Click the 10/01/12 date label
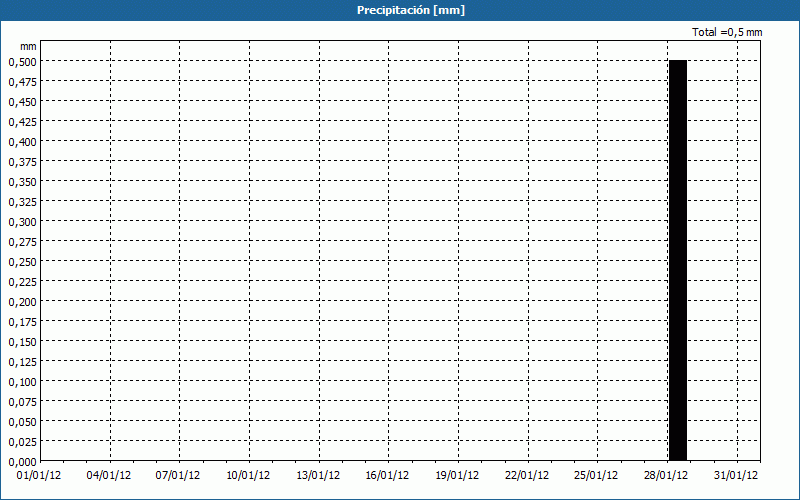800x500 pixels. [x=248, y=476]
